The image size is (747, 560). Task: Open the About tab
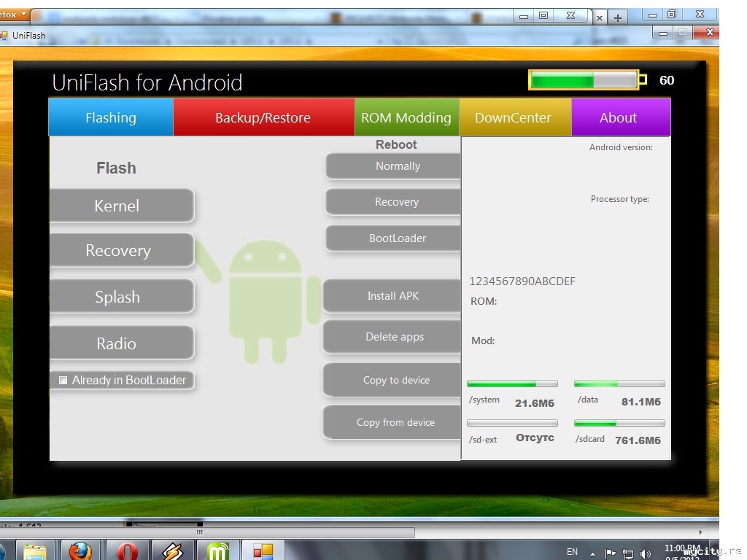621,117
